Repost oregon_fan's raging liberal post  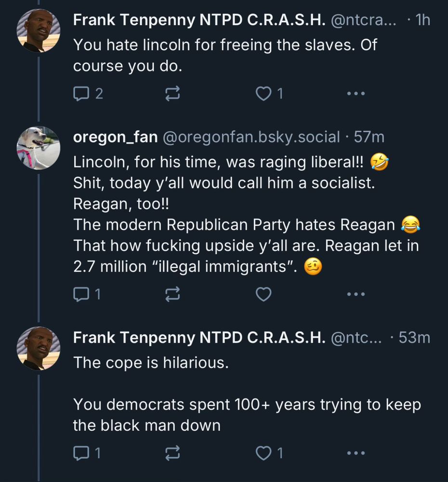pos(172,294)
